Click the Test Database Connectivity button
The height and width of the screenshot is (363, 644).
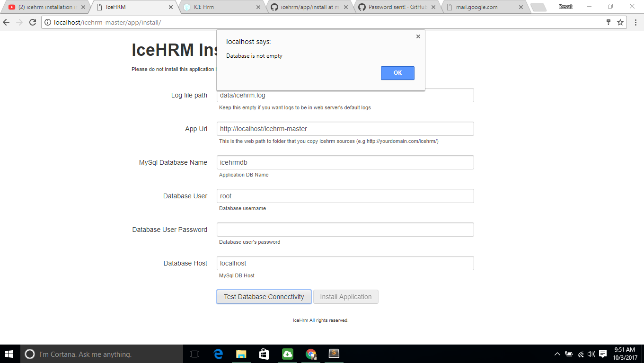(x=264, y=297)
